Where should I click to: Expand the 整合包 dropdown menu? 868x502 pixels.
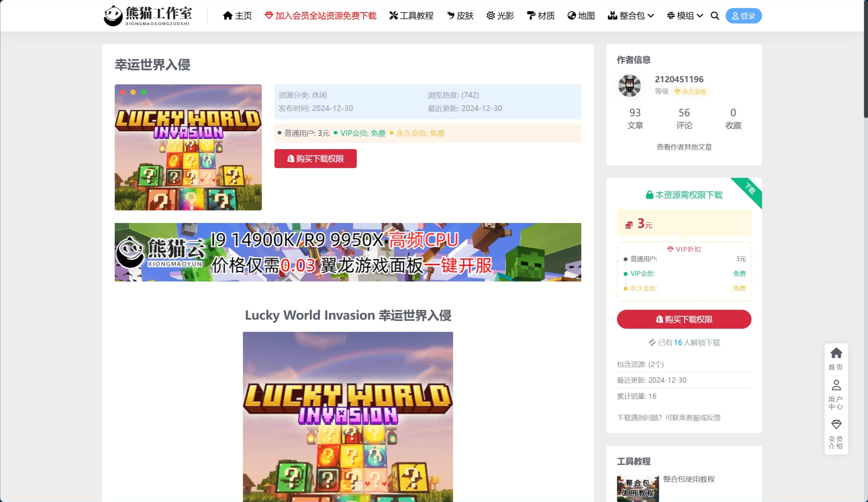click(x=631, y=16)
